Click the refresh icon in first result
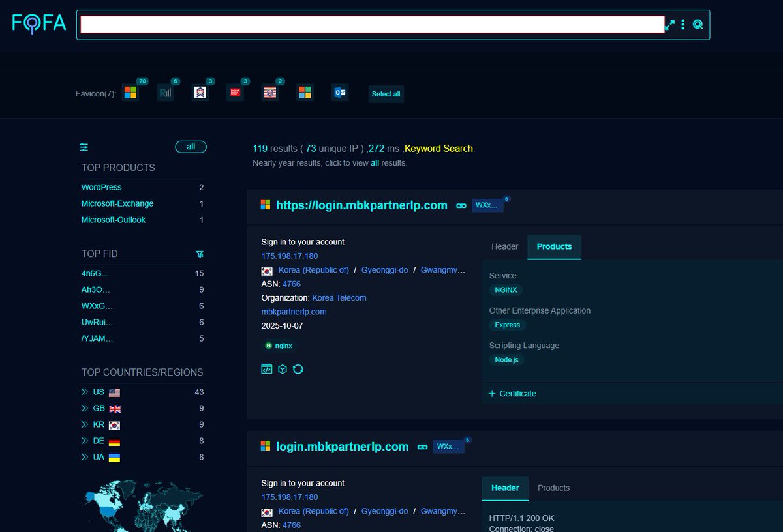 click(298, 369)
